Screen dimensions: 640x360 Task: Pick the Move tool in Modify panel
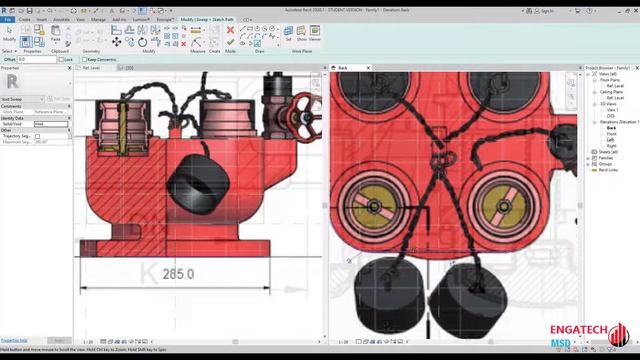click(x=116, y=42)
